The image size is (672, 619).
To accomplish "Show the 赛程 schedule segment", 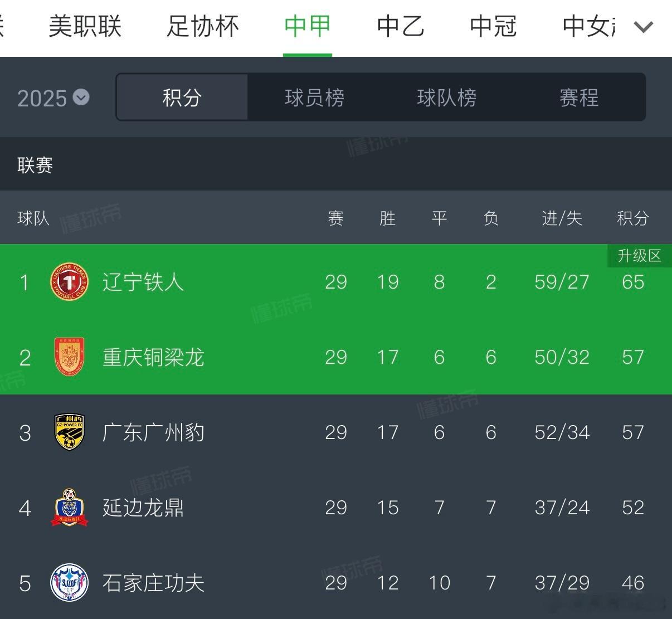I will 579,98.
